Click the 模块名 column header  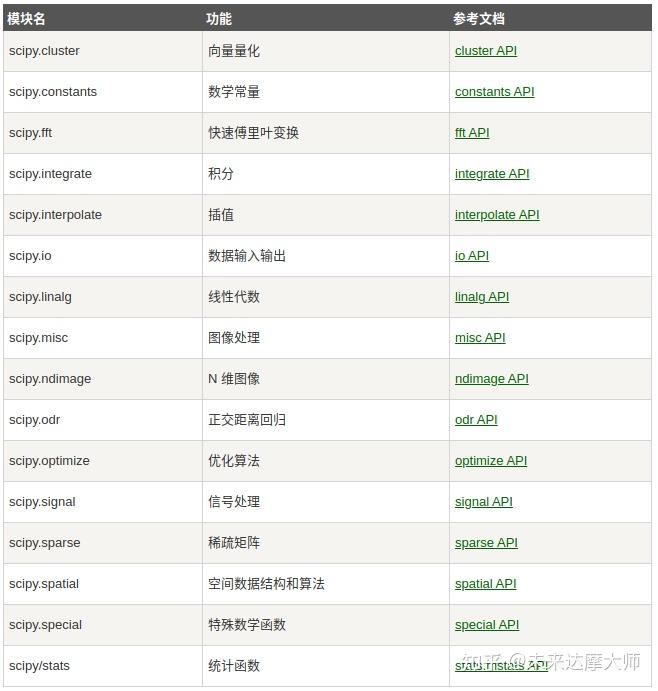pos(26,18)
